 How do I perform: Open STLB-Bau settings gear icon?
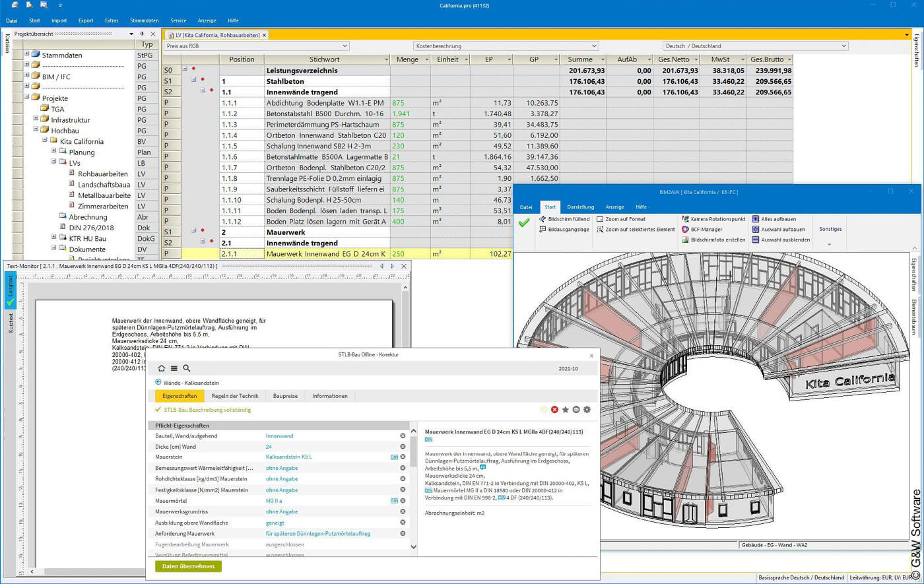click(x=586, y=409)
